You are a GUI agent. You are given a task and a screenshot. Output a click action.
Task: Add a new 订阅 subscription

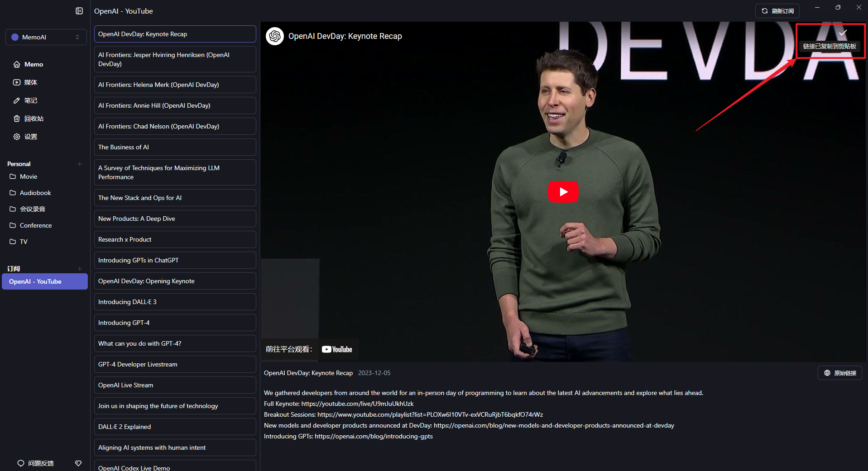pos(80,269)
